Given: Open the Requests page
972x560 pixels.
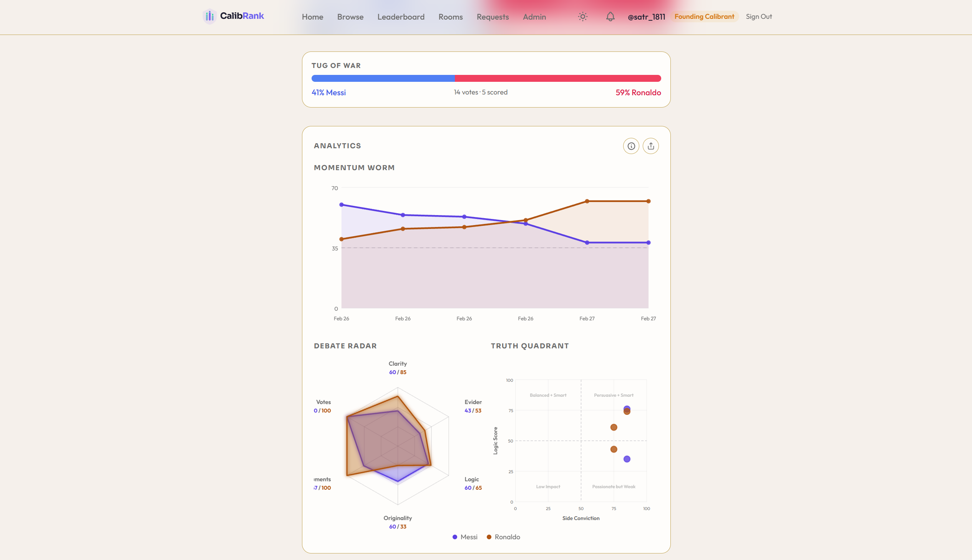Looking at the screenshot, I should click(x=493, y=17).
